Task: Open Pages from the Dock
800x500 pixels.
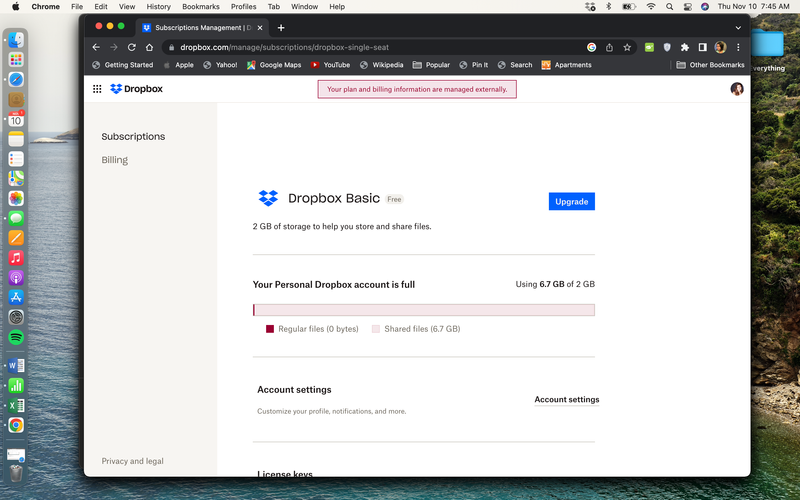Action: (x=16, y=238)
